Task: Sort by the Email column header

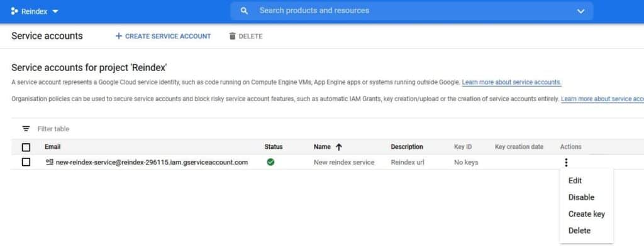Action: pos(53,146)
